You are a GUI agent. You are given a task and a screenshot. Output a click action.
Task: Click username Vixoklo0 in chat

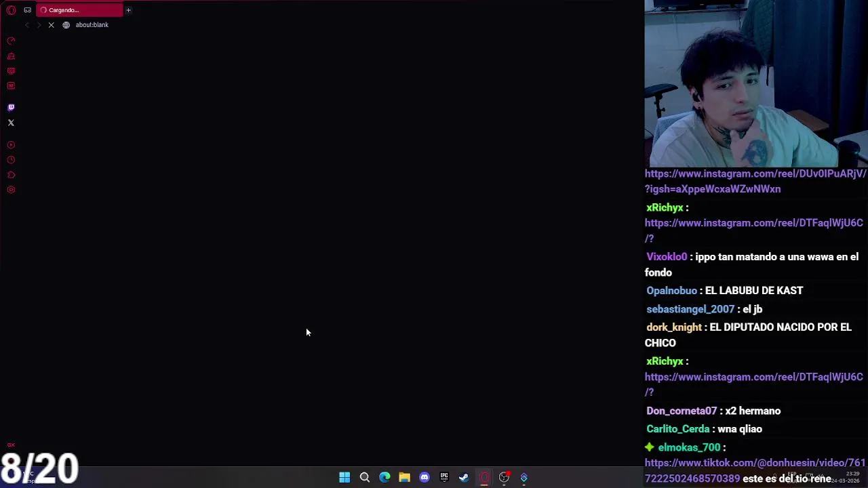point(667,257)
